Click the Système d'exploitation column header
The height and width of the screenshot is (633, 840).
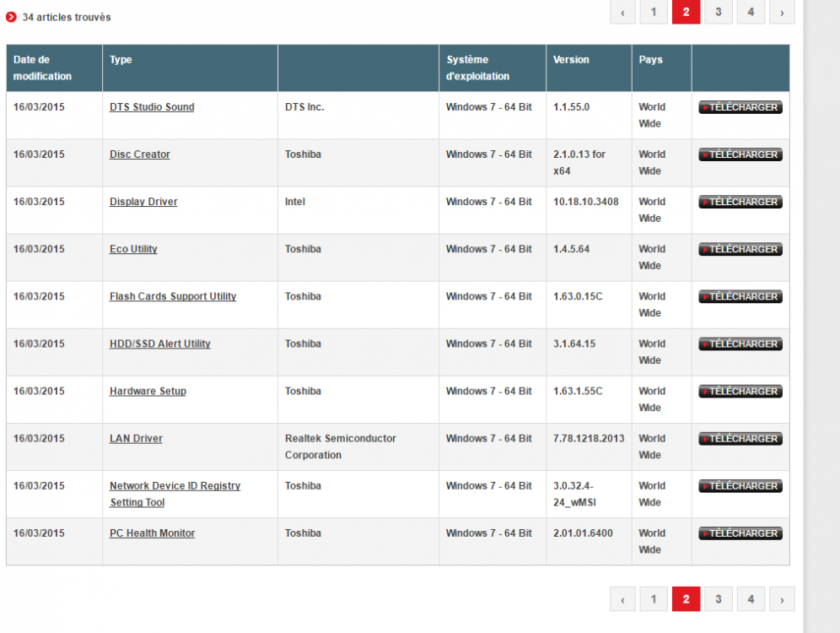493,68
